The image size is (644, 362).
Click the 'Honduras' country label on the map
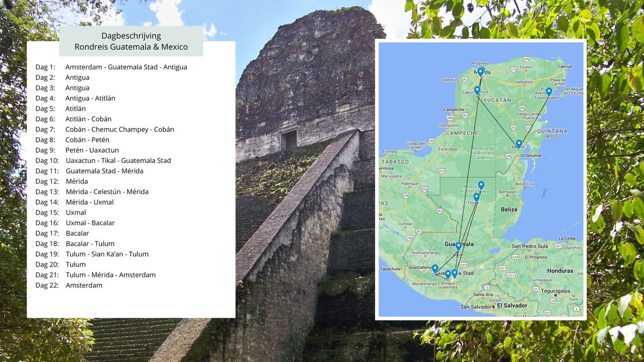click(x=560, y=270)
